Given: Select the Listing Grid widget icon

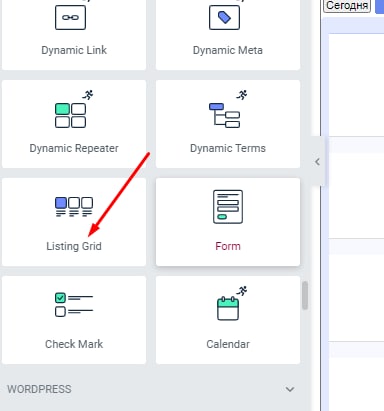Looking at the screenshot, I should pyautogui.click(x=74, y=207).
